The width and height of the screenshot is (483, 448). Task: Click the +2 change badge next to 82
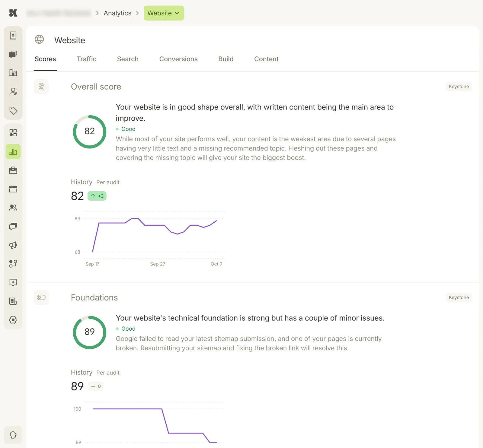97,196
